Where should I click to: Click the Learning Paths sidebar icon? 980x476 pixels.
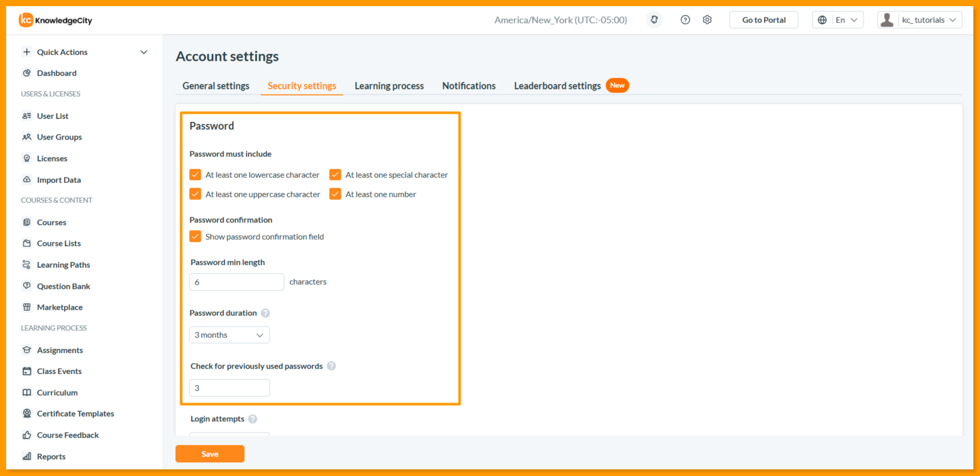coord(27,264)
